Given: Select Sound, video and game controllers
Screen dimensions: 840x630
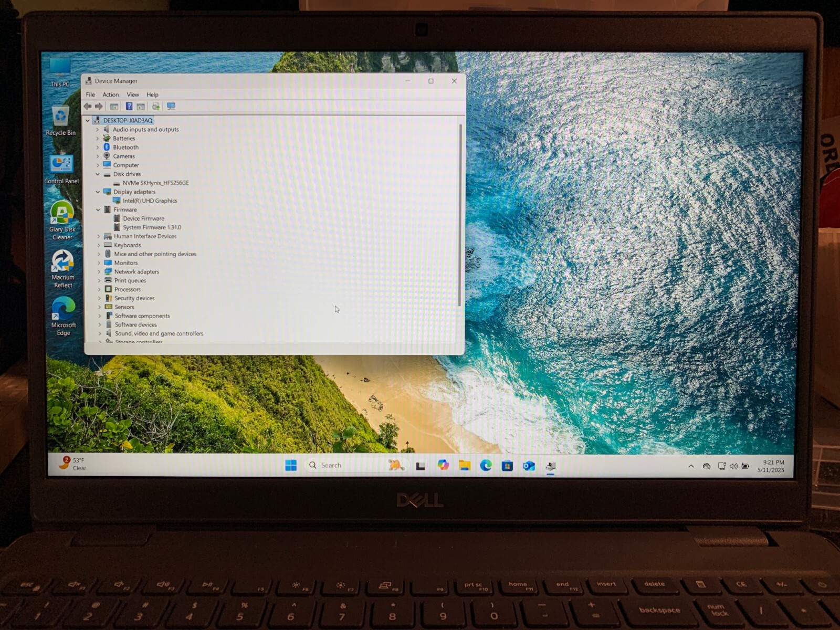Looking at the screenshot, I should point(154,334).
